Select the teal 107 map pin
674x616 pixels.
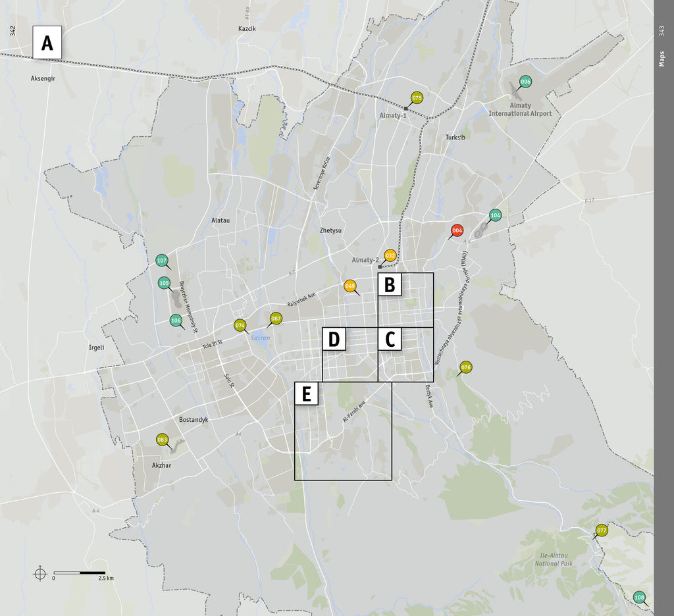[162, 261]
